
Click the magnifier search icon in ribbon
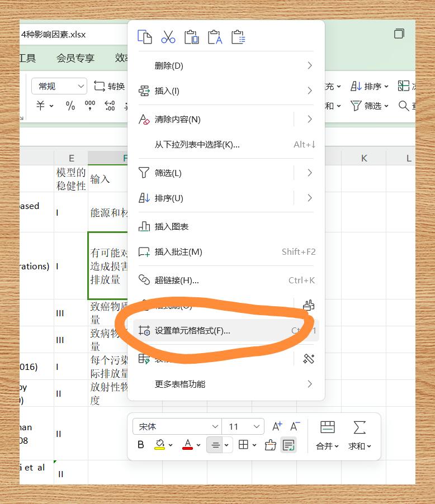[x=404, y=106]
